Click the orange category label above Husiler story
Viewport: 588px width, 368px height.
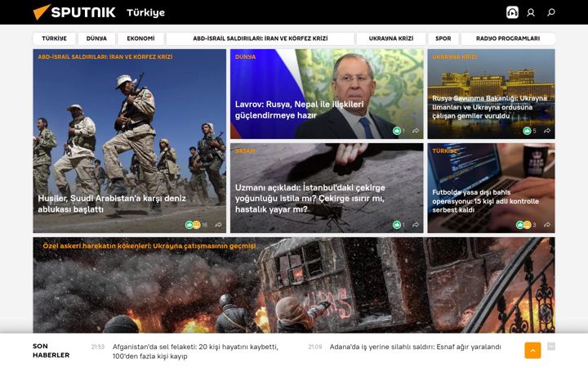(105, 56)
